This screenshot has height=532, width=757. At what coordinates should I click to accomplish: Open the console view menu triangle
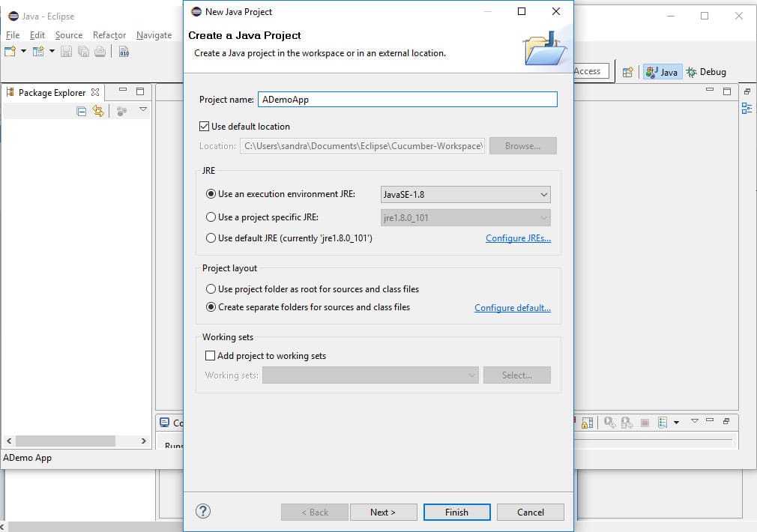[x=694, y=421]
